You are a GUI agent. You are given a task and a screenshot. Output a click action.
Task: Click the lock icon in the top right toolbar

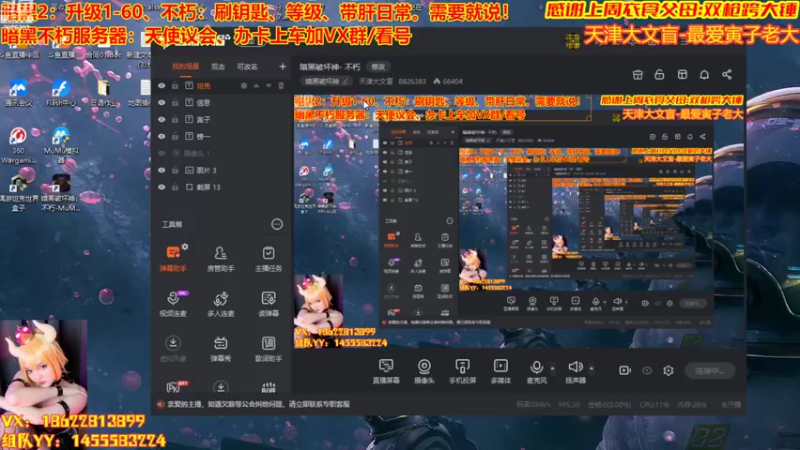coord(659,74)
